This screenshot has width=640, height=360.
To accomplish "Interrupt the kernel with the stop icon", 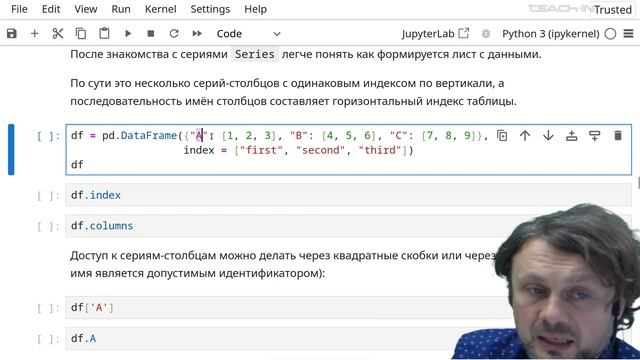I will click(x=151, y=33).
